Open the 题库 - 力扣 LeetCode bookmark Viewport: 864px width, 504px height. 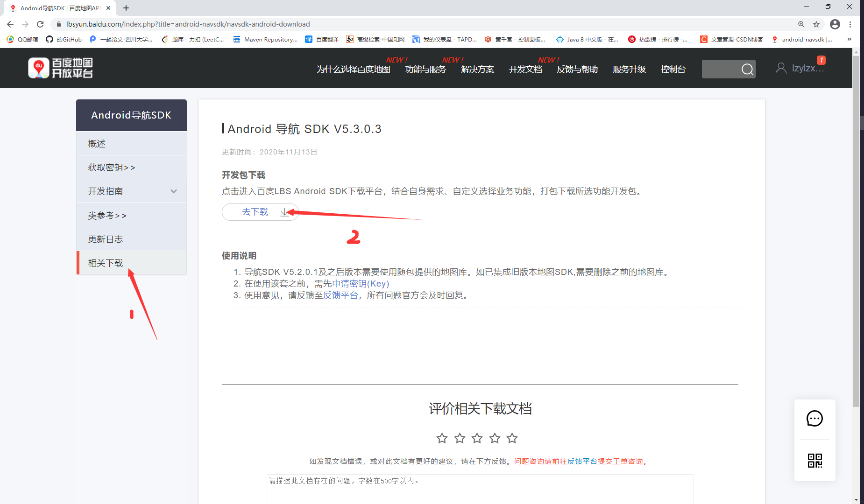coord(193,39)
